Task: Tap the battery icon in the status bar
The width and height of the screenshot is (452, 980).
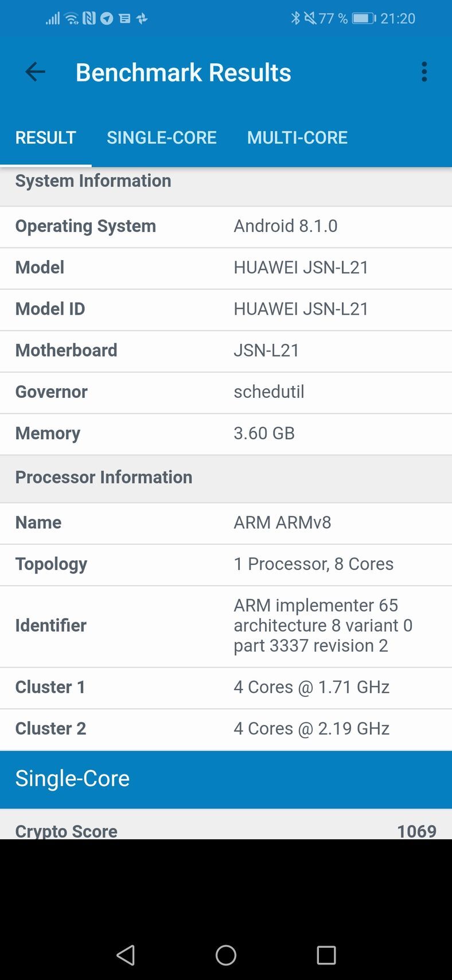Action: tap(364, 18)
